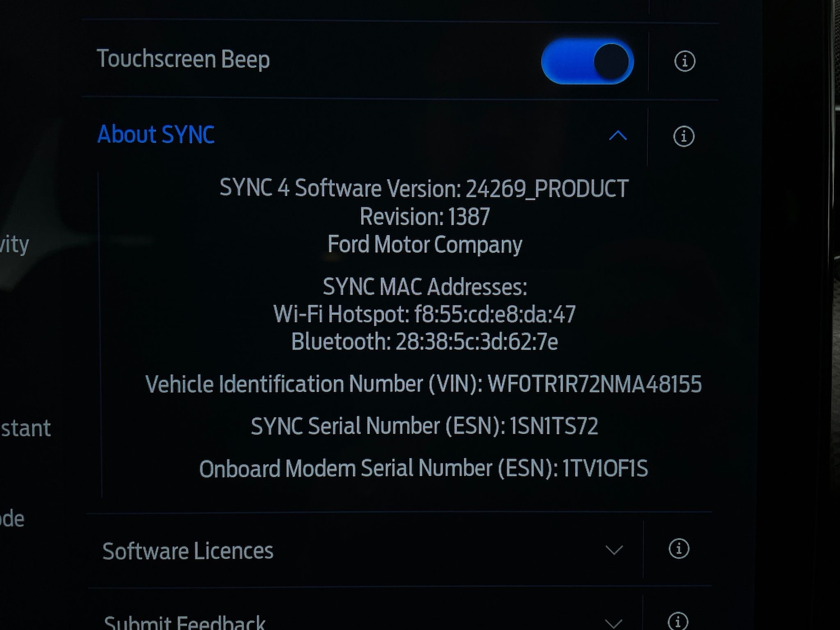The width and height of the screenshot is (840, 630).
Task: Open the sidebar item ending in "vity"
Action: (x=15, y=245)
